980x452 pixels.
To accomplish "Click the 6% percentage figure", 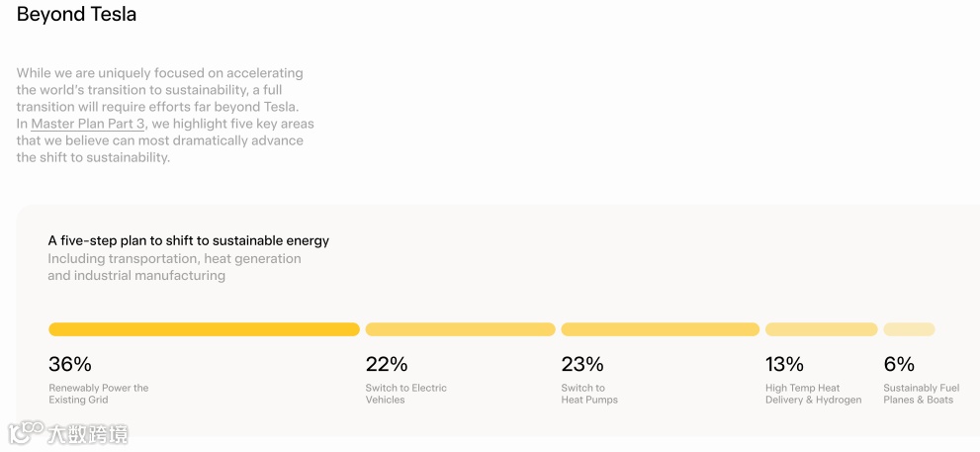I will coord(899,364).
